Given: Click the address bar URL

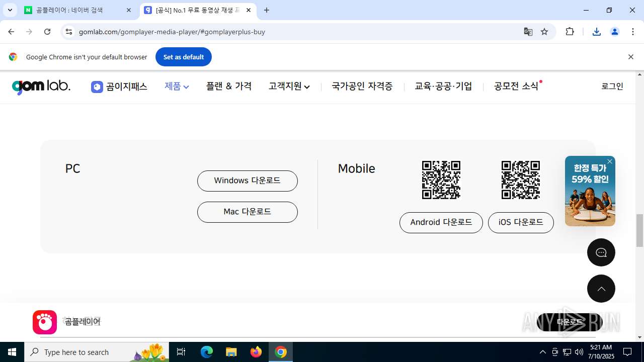Looking at the screenshot, I should [x=172, y=32].
